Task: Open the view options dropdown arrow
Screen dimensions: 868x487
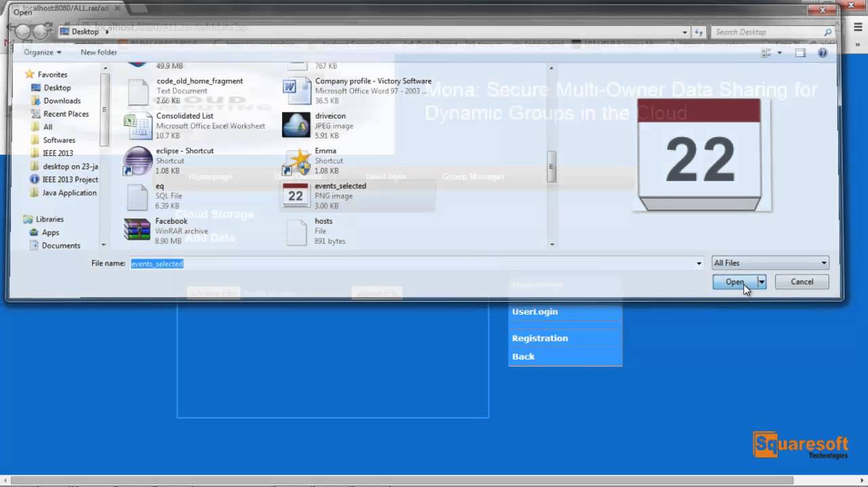Action: click(779, 52)
